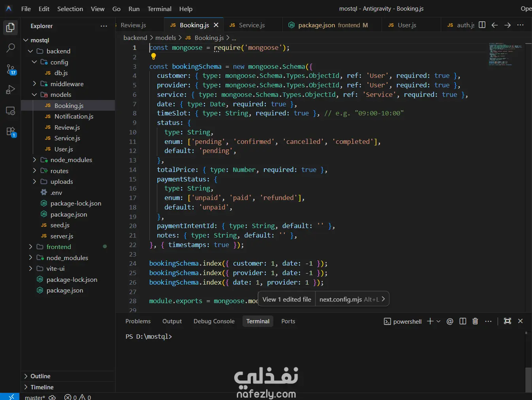This screenshot has height=400, width=532.
Task: Click View 1 edited file button
Action: click(x=287, y=299)
